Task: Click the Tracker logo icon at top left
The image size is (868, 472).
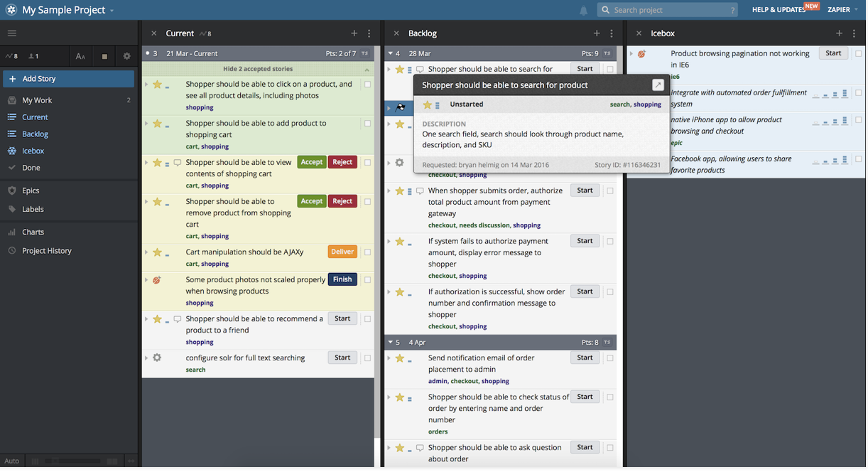Action: (x=11, y=10)
